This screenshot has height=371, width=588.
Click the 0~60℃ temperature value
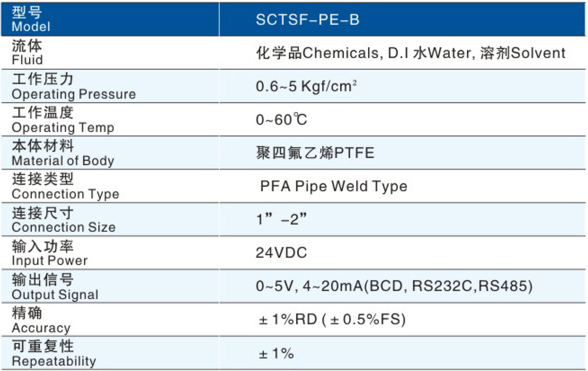pyautogui.click(x=282, y=120)
